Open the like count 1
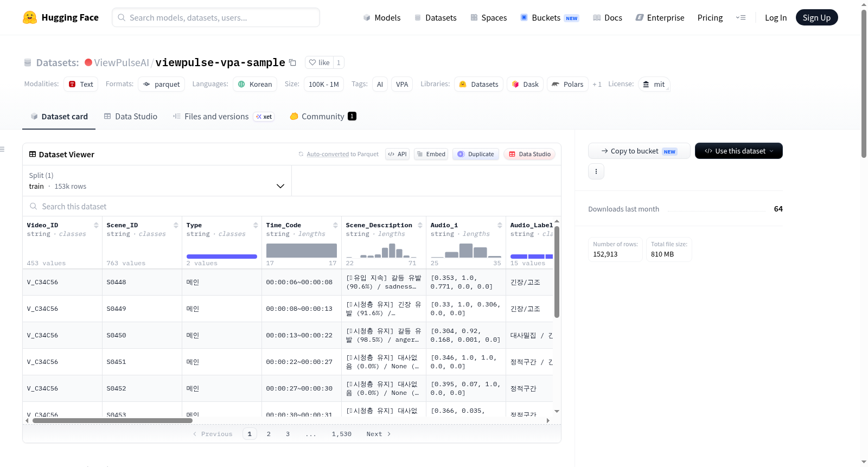 pyautogui.click(x=339, y=62)
